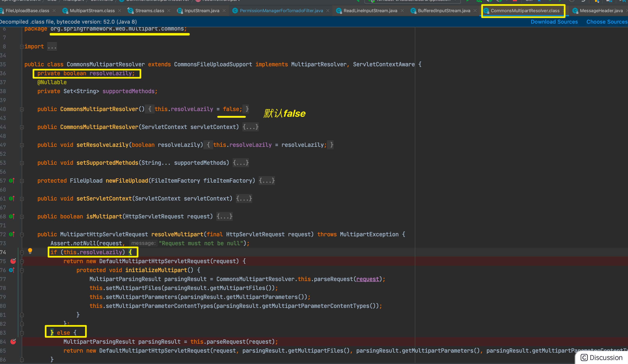Click package name 'org.springframework.web.multipart.commons'
Screen dimensions: 628x364
pyautogui.click(x=117, y=29)
